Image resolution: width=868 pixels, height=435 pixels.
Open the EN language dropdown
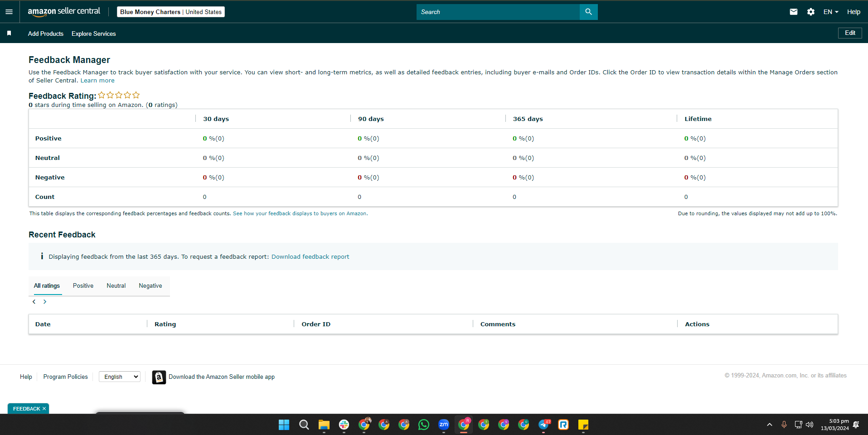click(831, 12)
